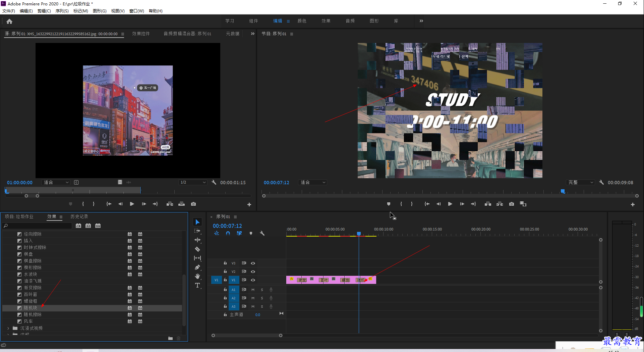Viewport: 644px width, 352px height.
Task: Step forward one frame in program monitor
Action: tap(462, 204)
